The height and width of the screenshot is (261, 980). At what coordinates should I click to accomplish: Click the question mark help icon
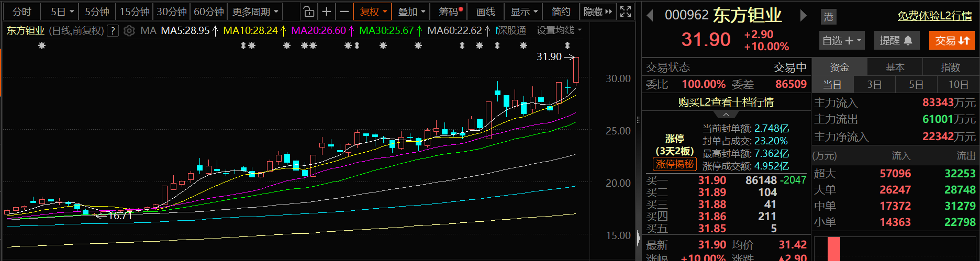(113, 31)
